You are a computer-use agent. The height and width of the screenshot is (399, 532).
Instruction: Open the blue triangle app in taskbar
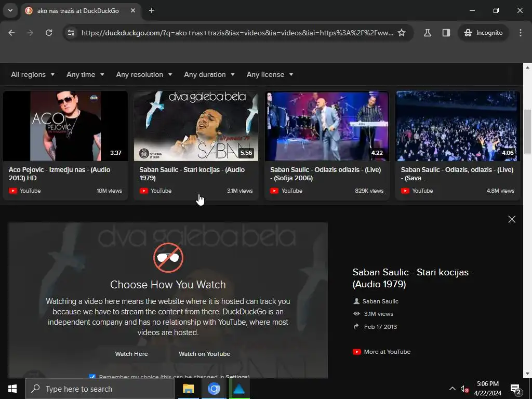[x=239, y=389]
